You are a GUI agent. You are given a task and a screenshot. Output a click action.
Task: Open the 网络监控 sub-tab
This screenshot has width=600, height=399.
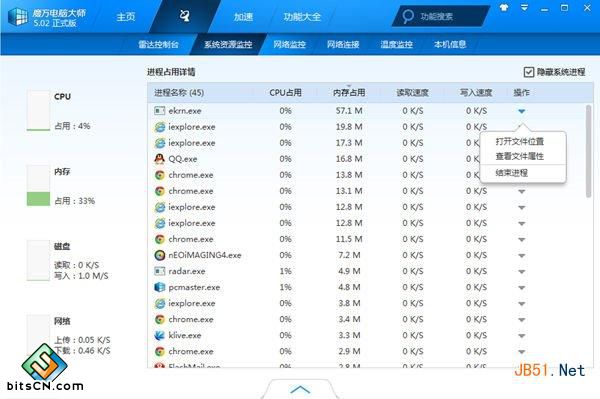pos(289,44)
